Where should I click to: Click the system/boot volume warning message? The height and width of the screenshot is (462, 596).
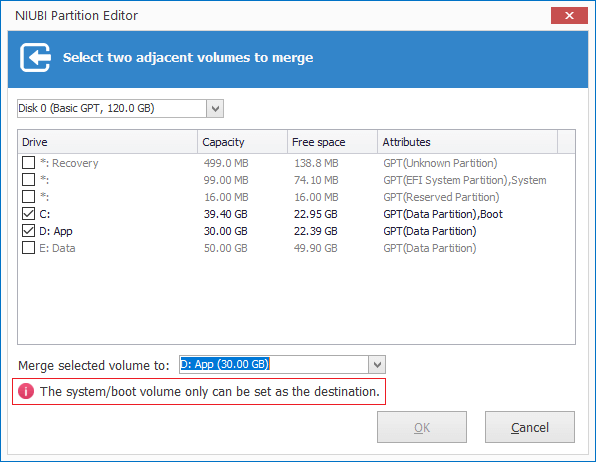(x=210, y=391)
